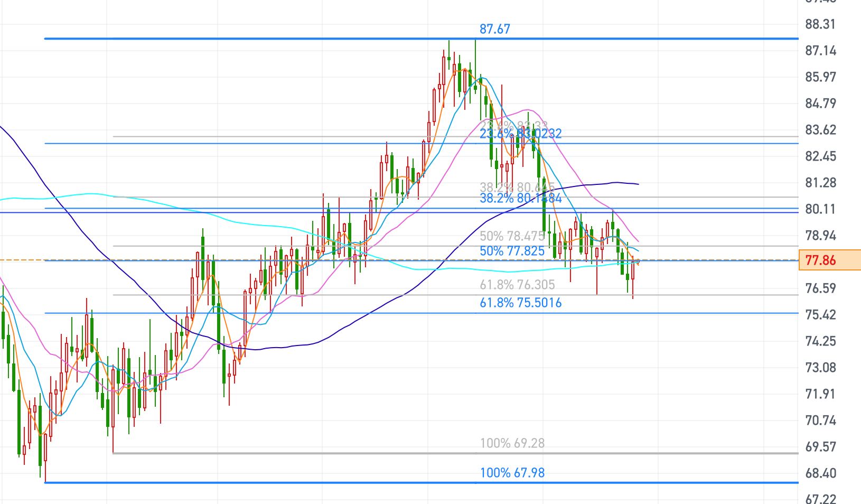The width and height of the screenshot is (861, 504).
Task: Select the blue 50% 77.825 Fibonacci label
Action: point(512,251)
